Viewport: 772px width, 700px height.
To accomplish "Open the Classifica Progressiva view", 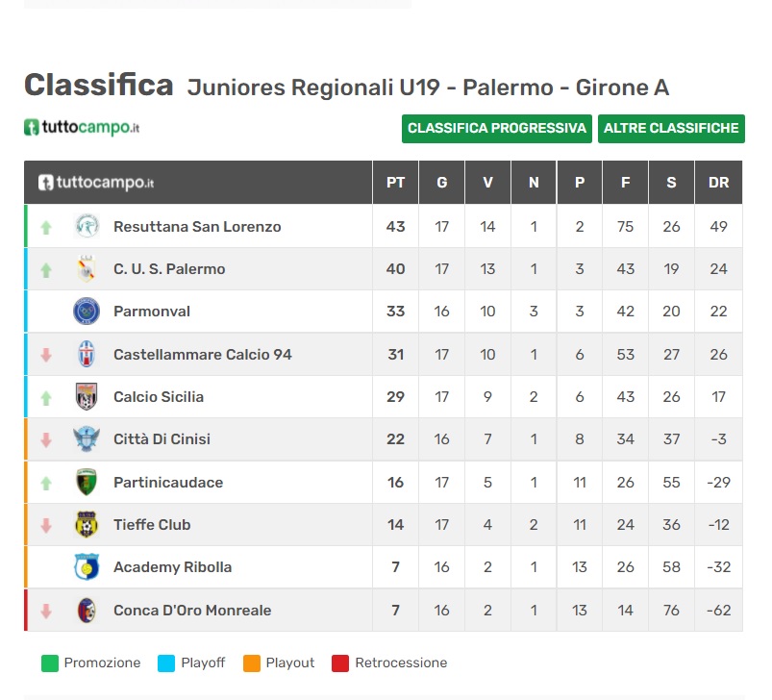I will click(x=497, y=129).
